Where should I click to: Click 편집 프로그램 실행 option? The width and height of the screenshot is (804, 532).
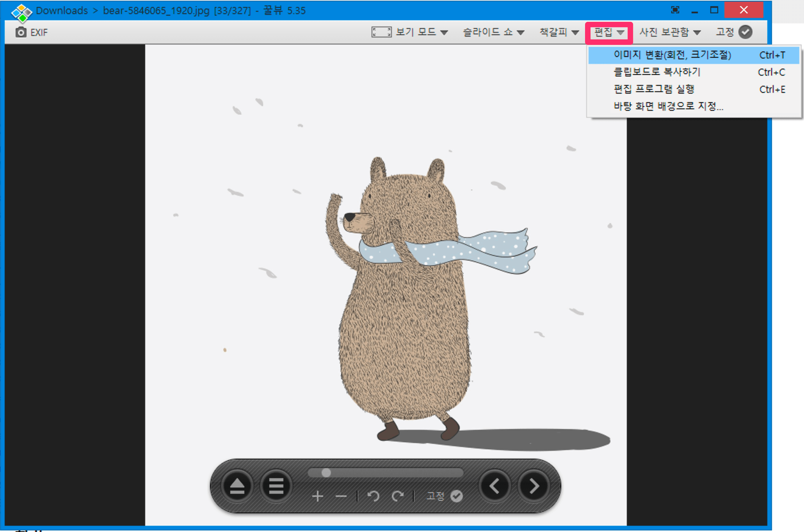[x=654, y=89]
